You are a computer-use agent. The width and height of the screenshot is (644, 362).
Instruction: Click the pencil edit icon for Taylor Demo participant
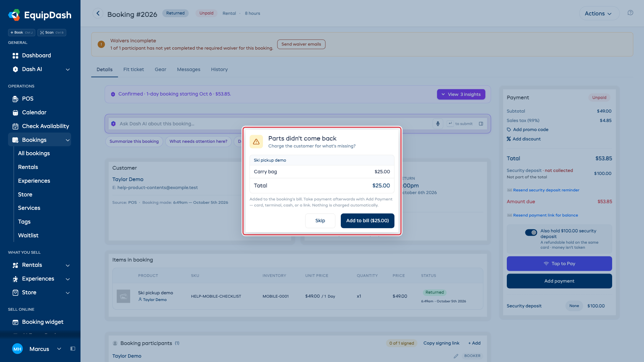click(x=456, y=356)
